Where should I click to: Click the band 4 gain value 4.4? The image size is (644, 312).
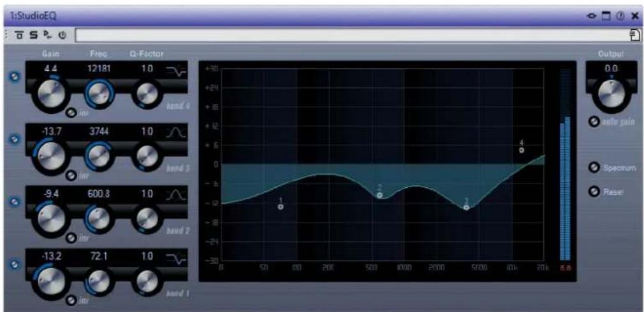click(50, 69)
